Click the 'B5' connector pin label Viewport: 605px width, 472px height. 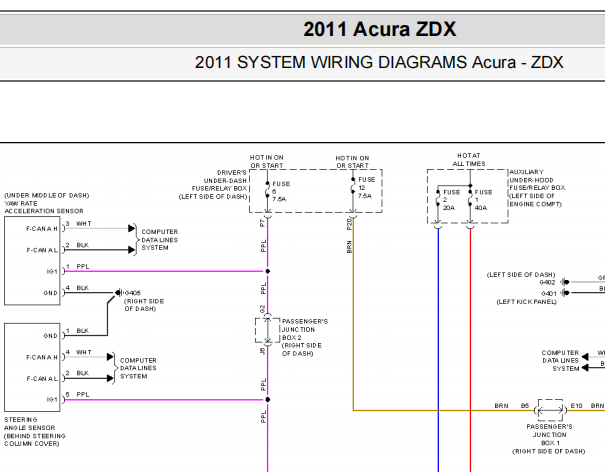pos(525,406)
